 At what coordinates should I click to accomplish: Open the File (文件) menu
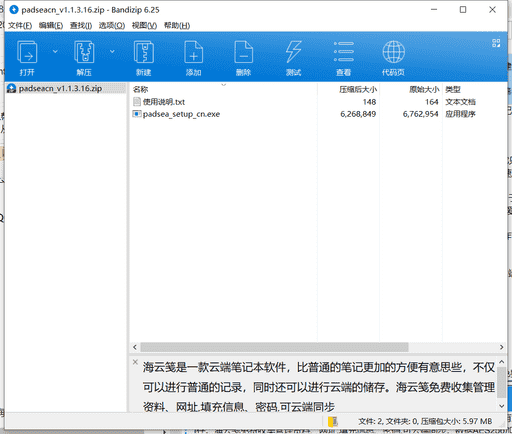20,25
